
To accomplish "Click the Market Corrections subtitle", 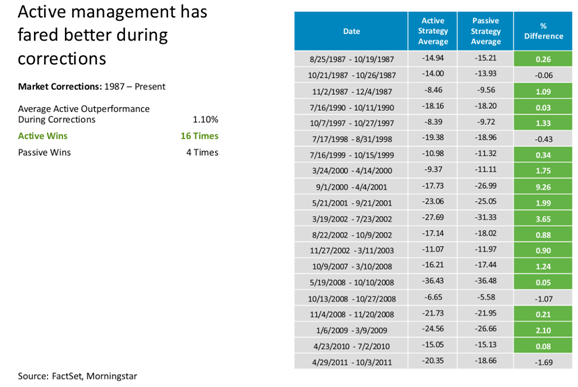I will [x=91, y=87].
